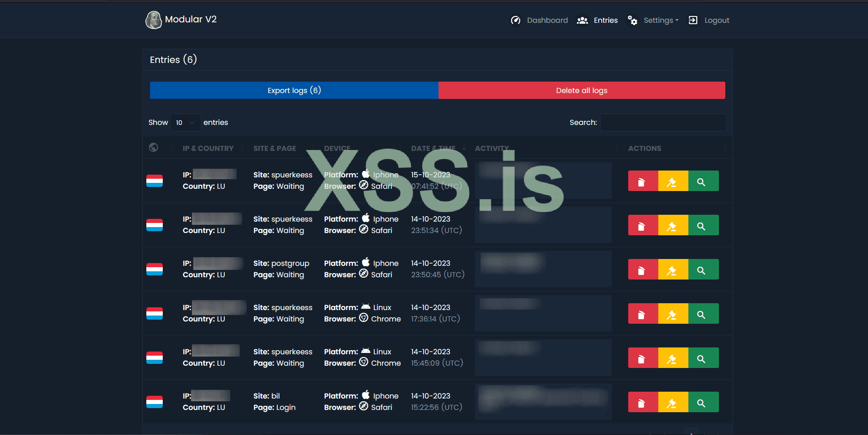
Task: Open the Show entries count dropdown
Action: point(185,123)
